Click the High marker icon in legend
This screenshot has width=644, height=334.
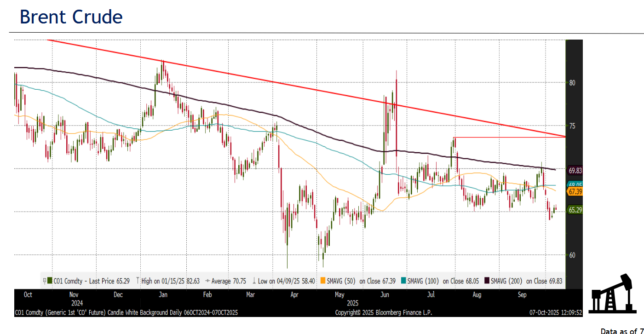point(138,281)
